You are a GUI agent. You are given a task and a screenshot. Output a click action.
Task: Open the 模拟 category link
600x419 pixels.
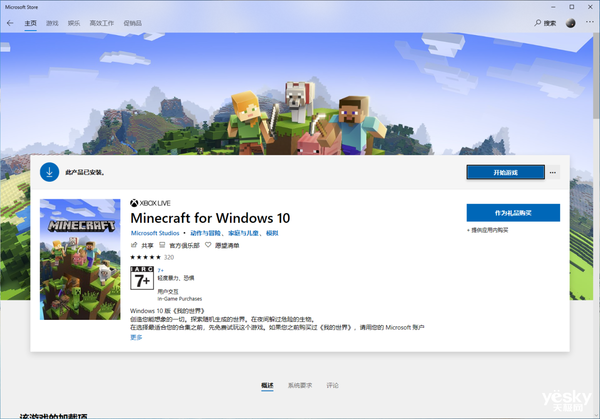pos(272,233)
